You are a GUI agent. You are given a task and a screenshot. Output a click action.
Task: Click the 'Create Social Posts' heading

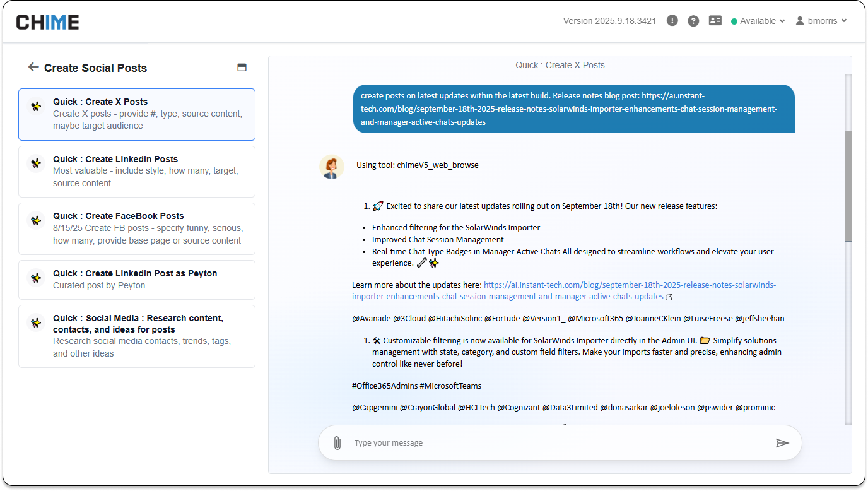[x=95, y=68]
